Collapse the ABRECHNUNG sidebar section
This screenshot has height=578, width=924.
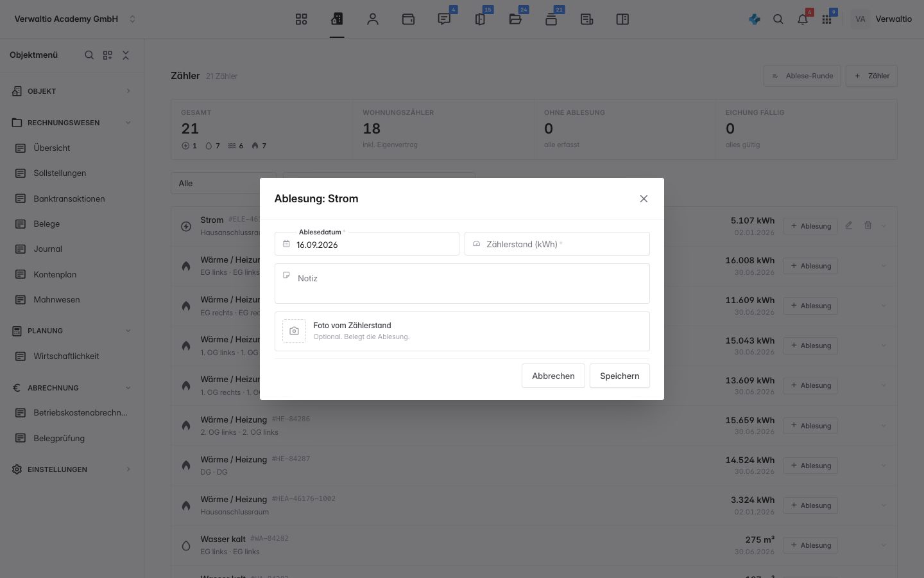(x=72, y=388)
